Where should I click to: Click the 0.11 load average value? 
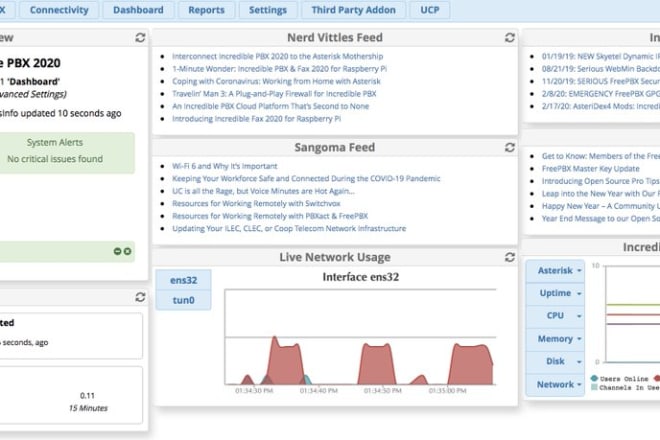click(87, 395)
